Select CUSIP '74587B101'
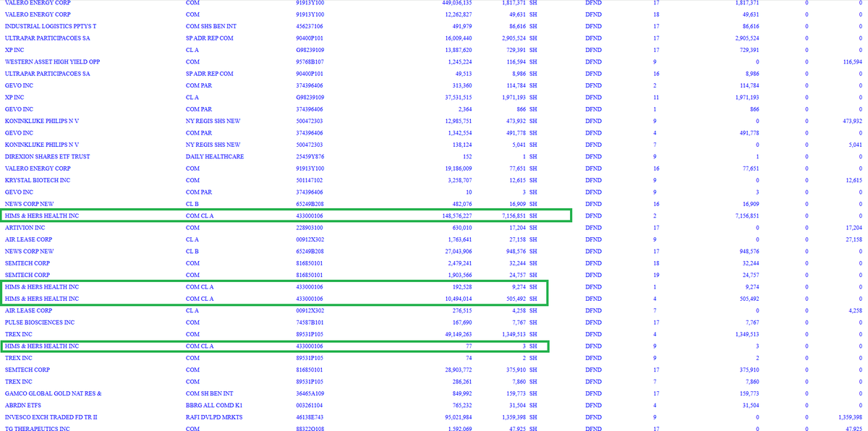Image resolution: width=868 pixels, height=431 pixels. (310, 322)
